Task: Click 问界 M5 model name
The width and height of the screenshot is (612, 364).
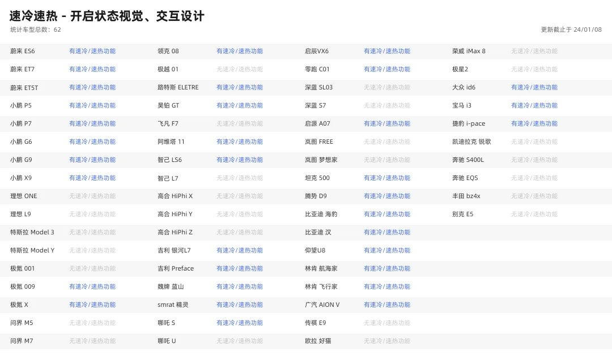Action: (x=22, y=323)
